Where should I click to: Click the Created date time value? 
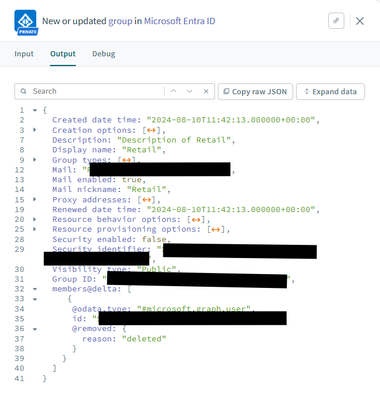(231, 120)
